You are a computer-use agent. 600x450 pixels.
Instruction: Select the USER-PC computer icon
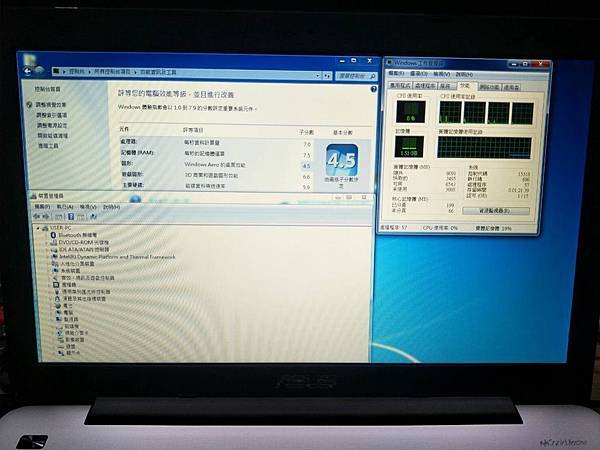45,228
